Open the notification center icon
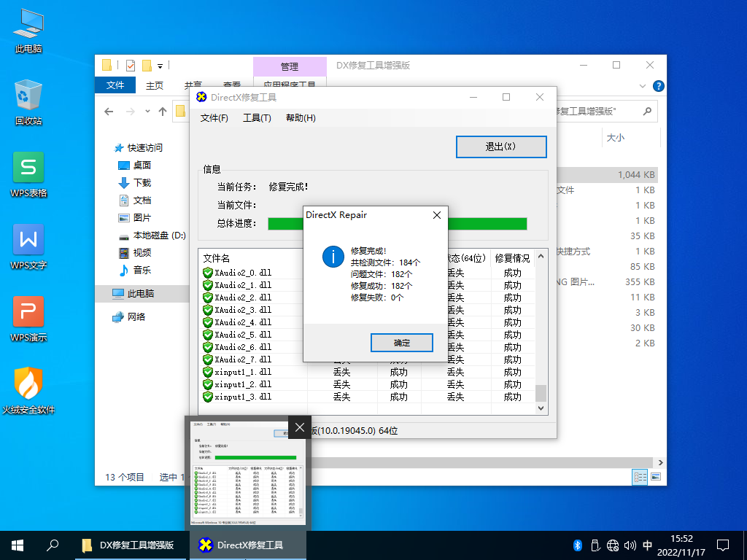 point(723,545)
